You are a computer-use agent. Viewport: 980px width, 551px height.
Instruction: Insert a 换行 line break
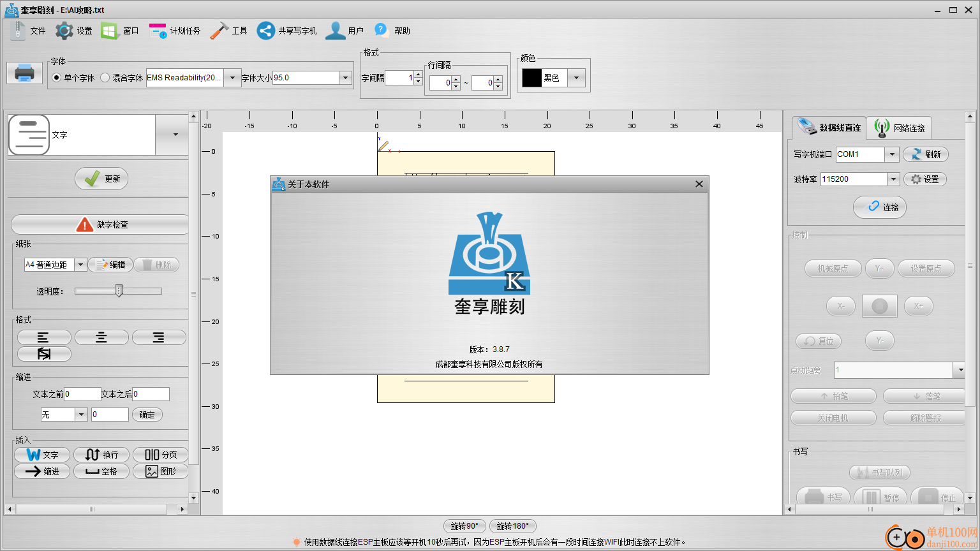[101, 455]
